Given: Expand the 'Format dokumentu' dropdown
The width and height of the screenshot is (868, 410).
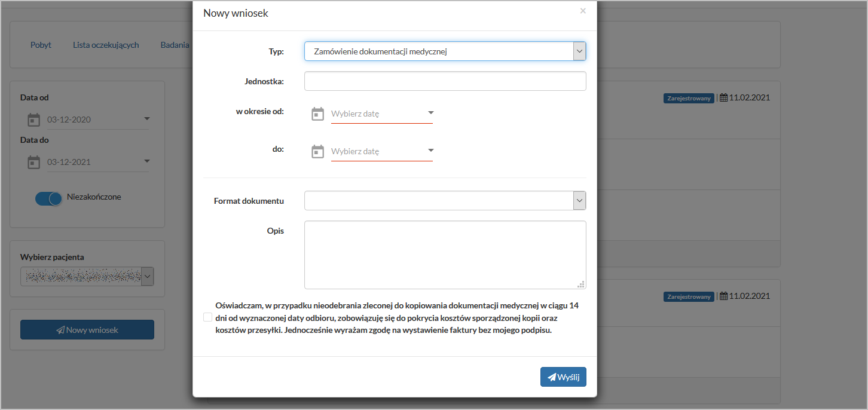Looking at the screenshot, I should (x=445, y=201).
